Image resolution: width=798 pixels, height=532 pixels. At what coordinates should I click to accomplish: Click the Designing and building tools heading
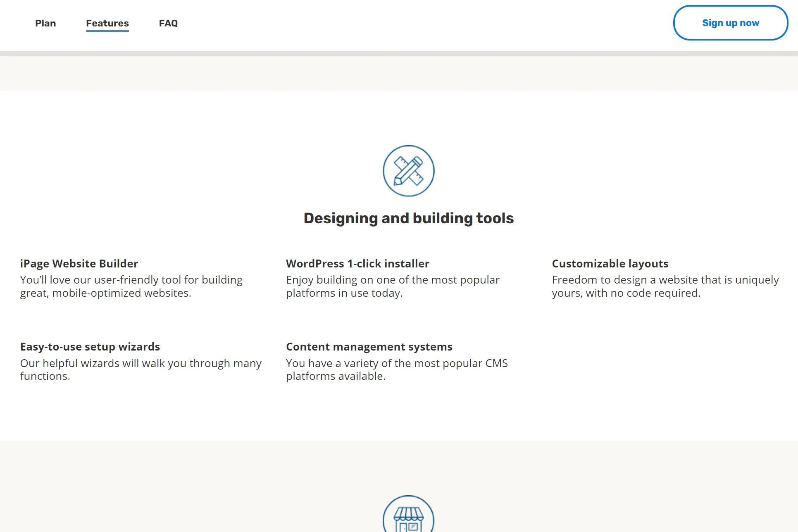tap(408, 218)
